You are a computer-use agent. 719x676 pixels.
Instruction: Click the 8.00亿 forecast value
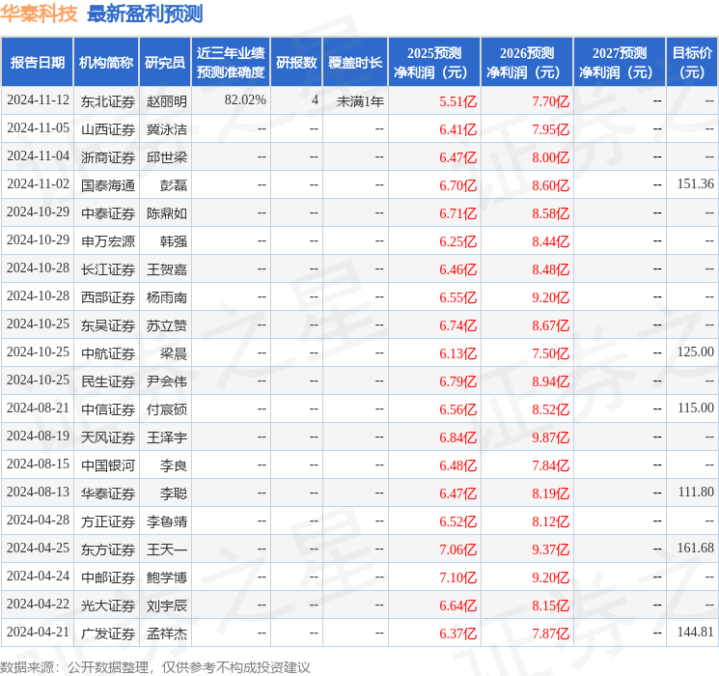coord(551,157)
